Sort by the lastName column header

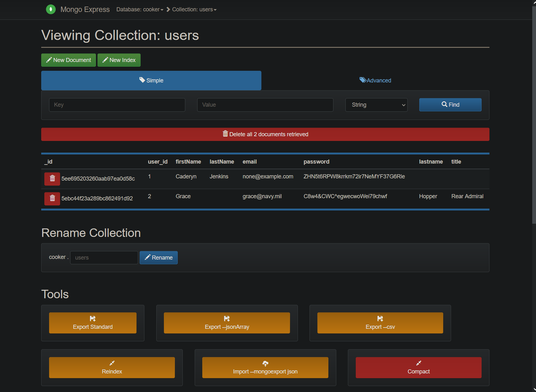(222, 162)
